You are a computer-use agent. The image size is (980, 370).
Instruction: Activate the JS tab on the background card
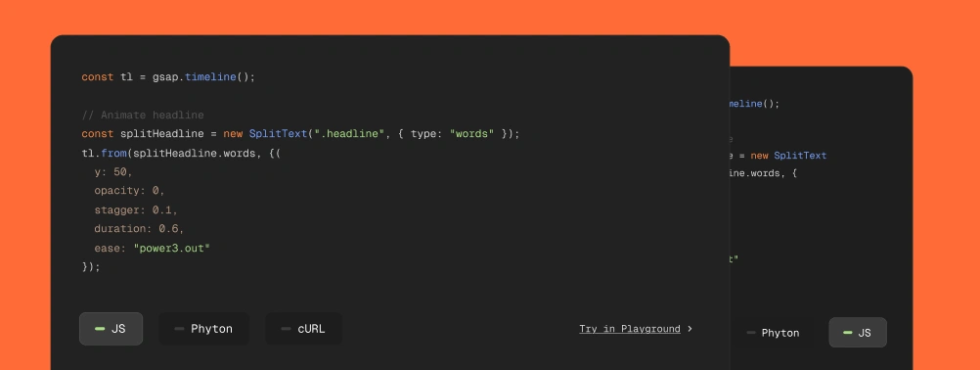858,333
